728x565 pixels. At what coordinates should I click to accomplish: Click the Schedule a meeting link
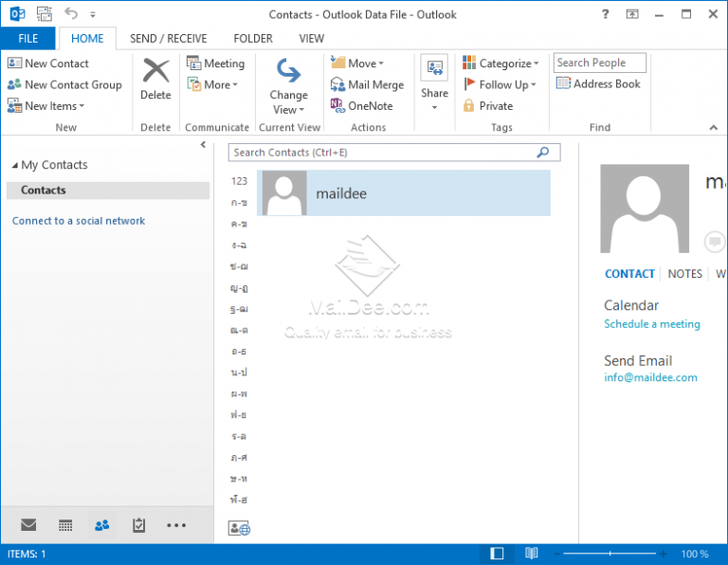coord(652,324)
